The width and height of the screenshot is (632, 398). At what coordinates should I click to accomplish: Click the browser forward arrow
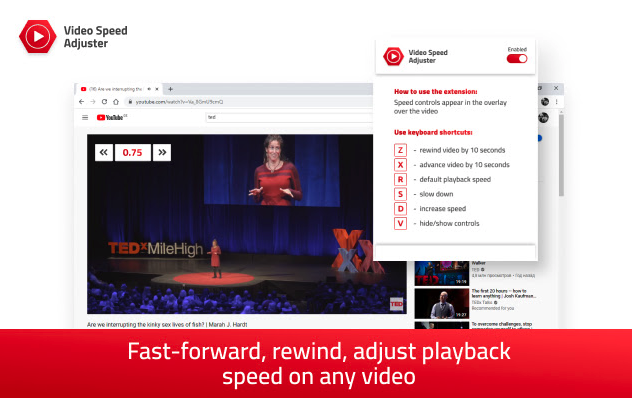coord(93,102)
